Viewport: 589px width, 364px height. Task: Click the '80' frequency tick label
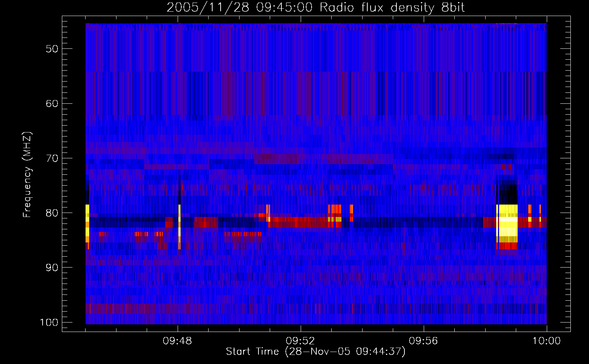point(52,213)
